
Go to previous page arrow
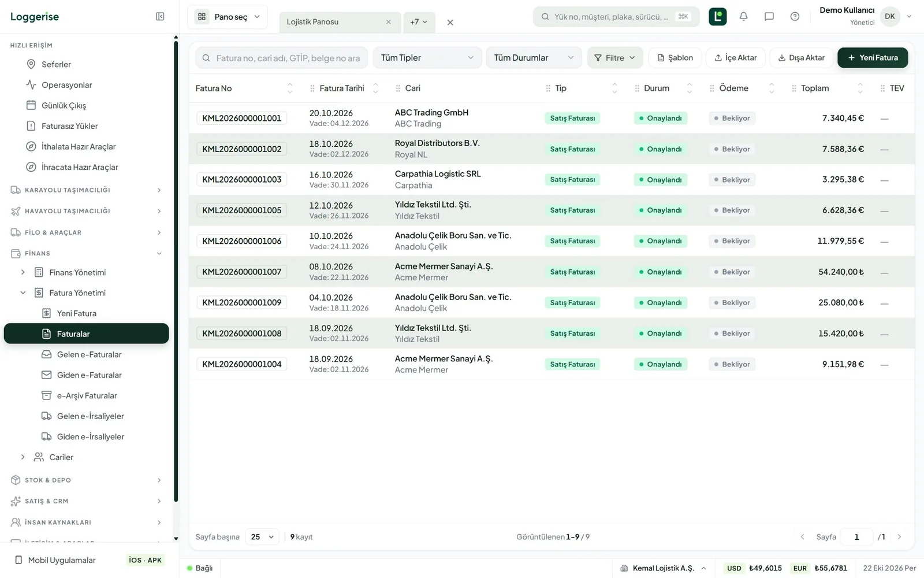tap(802, 537)
